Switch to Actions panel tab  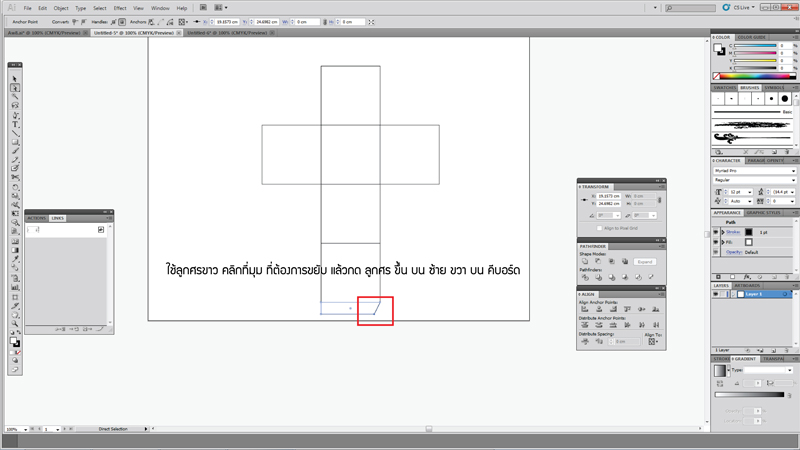tap(37, 218)
